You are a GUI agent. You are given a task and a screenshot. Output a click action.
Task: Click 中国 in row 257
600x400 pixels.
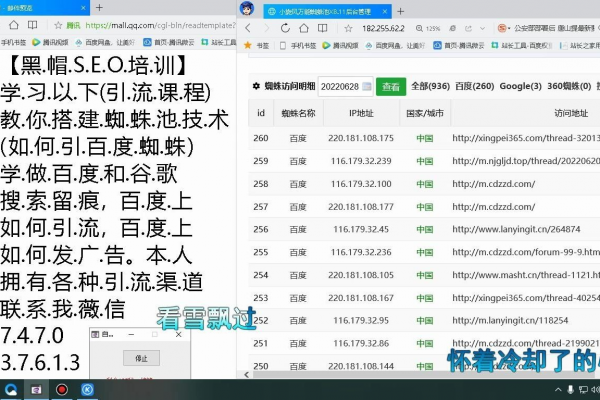pyautogui.click(x=425, y=207)
